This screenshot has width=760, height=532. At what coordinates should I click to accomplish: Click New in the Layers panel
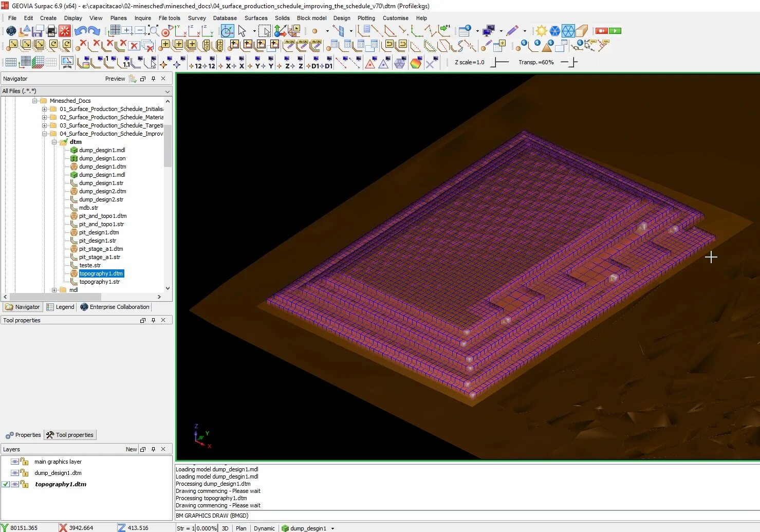(x=132, y=449)
